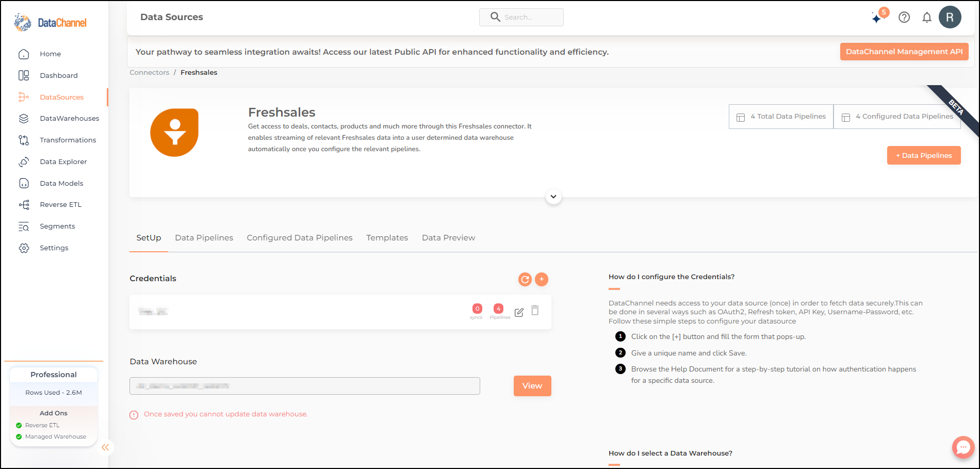Add a new credential with plus icon
The image size is (980, 469).
(542, 279)
